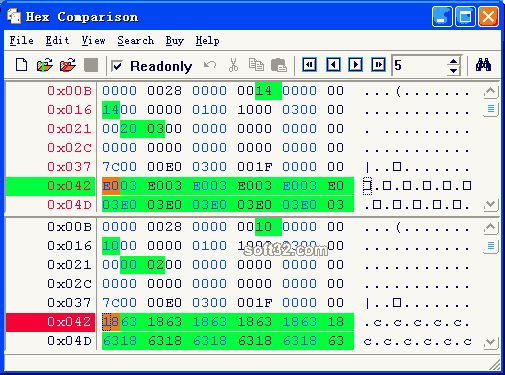The height and width of the screenshot is (375, 505).
Task: Open second file with folder icon
Action: click(68, 65)
